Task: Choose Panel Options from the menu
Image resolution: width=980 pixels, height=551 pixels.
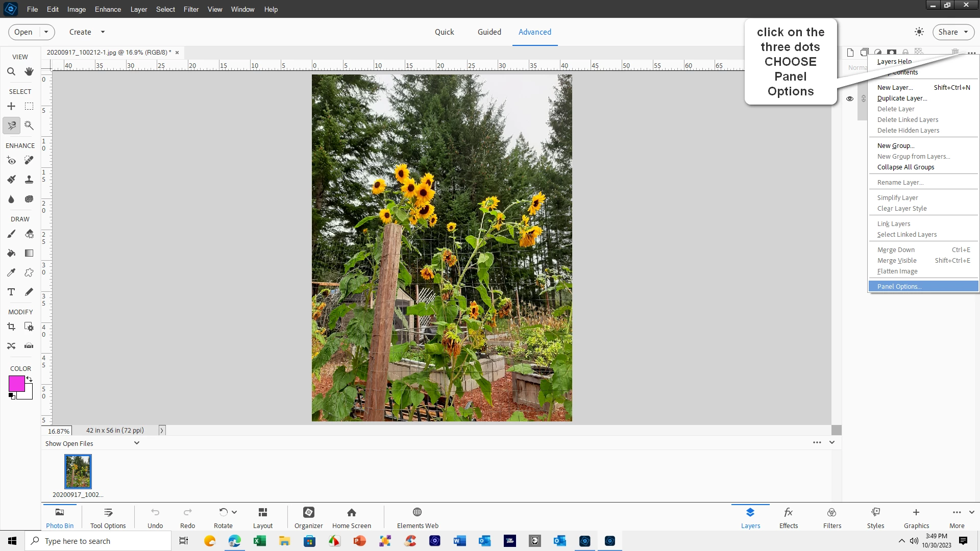Action: pyautogui.click(x=899, y=287)
